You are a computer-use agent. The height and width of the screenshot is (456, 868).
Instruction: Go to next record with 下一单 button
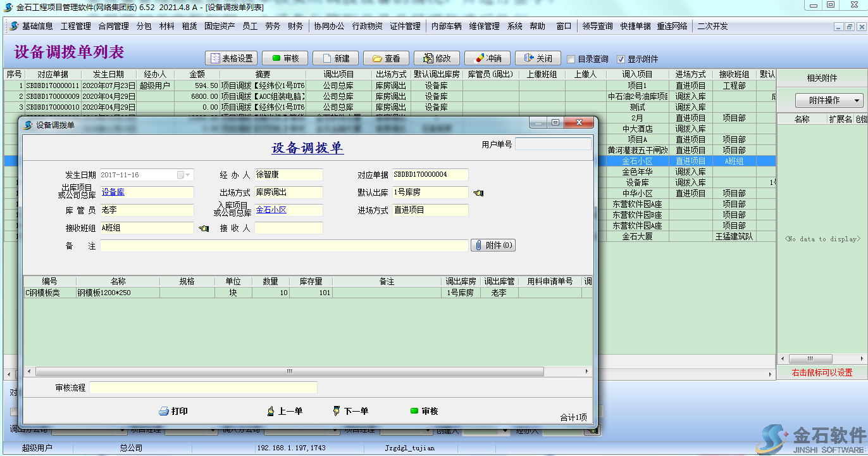coord(350,410)
